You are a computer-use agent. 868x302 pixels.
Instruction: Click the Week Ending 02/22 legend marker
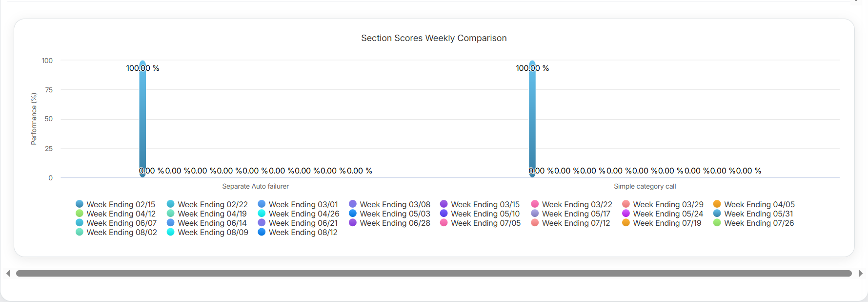(x=171, y=204)
